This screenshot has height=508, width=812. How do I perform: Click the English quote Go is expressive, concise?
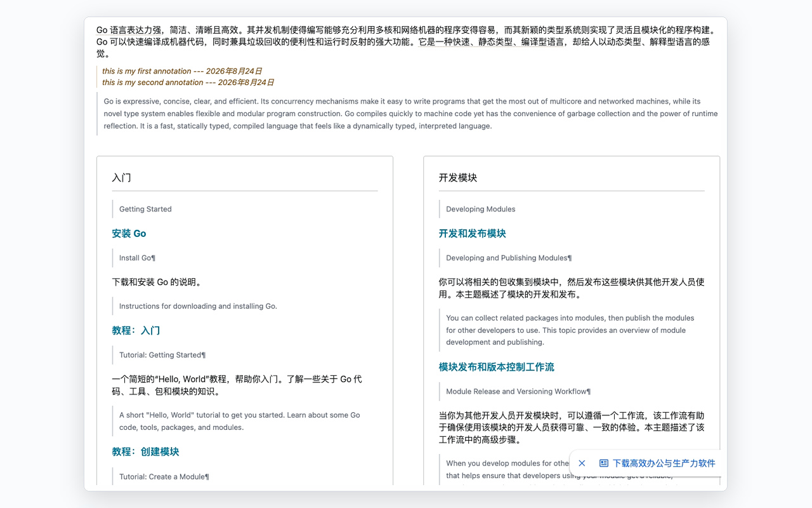pyautogui.click(x=411, y=114)
